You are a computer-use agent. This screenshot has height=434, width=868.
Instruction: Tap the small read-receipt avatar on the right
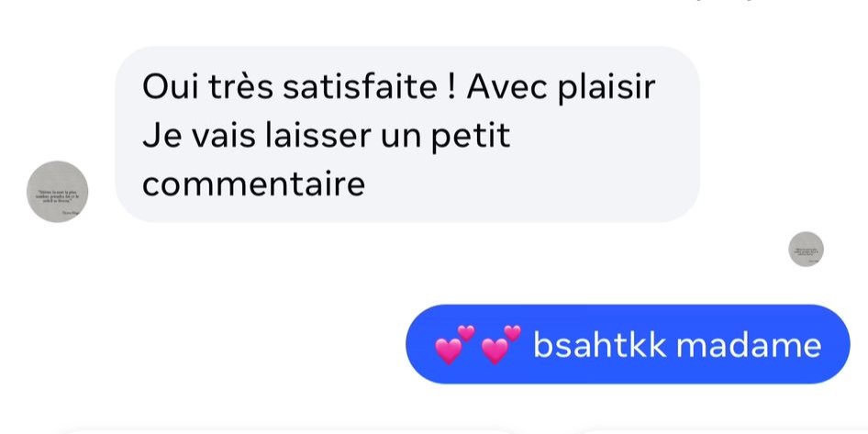coord(806,249)
